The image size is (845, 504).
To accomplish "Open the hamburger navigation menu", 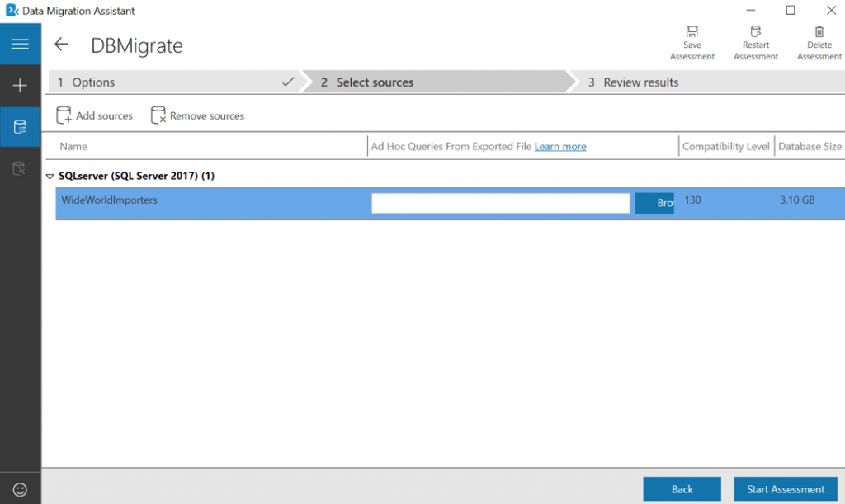I will [x=19, y=44].
